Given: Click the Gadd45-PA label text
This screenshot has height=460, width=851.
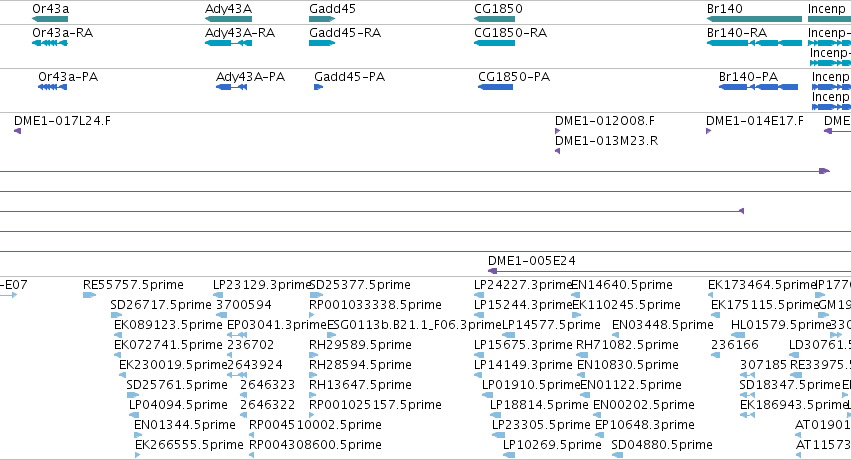Looking at the screenshot, I should (x=350, y=76).
